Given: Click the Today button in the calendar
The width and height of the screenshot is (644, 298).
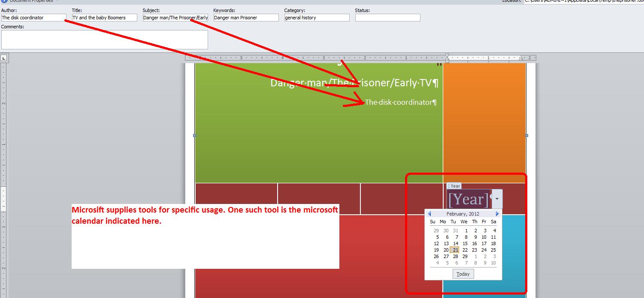Looking at the screenshot, I should 463,274.
